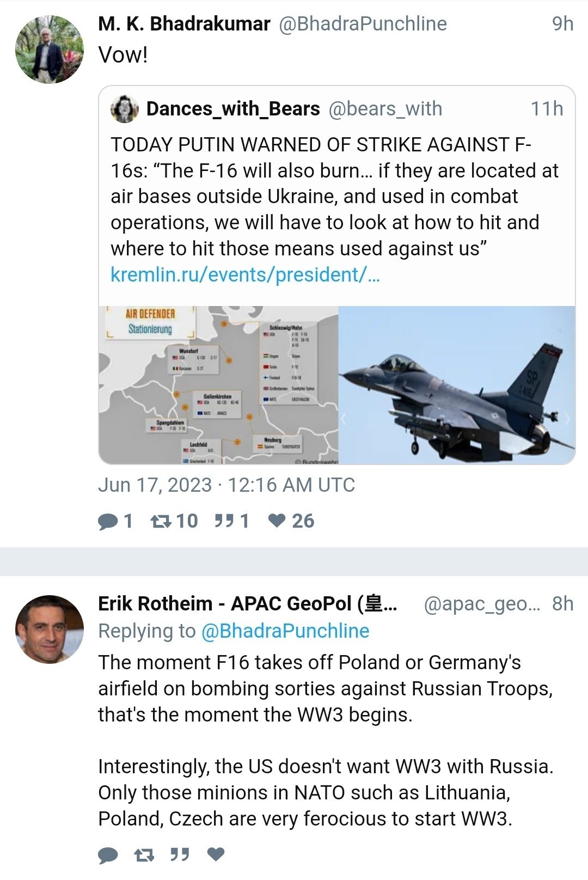
Task: Open the Dances_with_Bears display name
Action: tap(233, 109)
